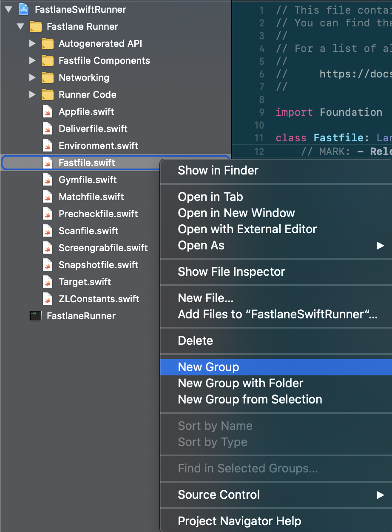Screen dimensions: 392x532
Task: Select Gymfile.swift in the navigator
Action: [x=88, y=180]
